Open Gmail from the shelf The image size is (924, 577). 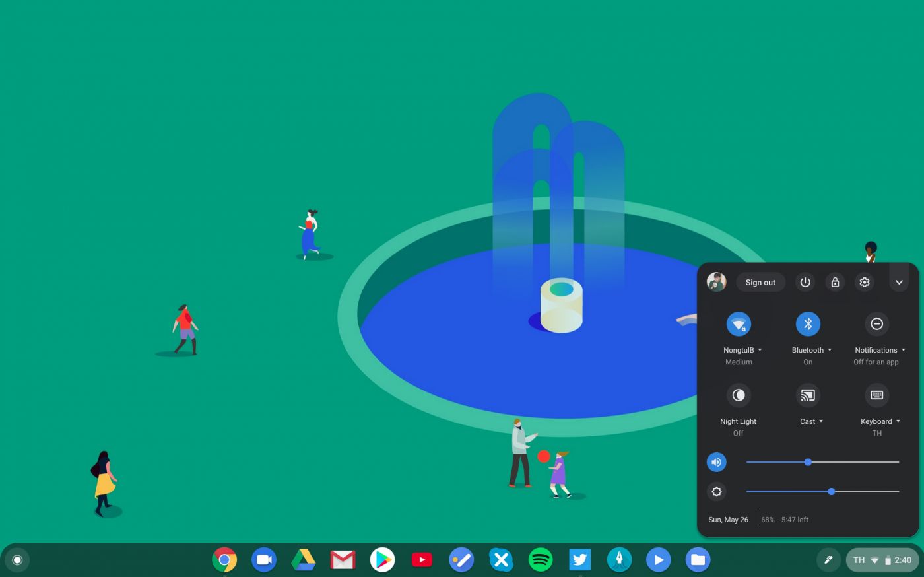point(343,560)
